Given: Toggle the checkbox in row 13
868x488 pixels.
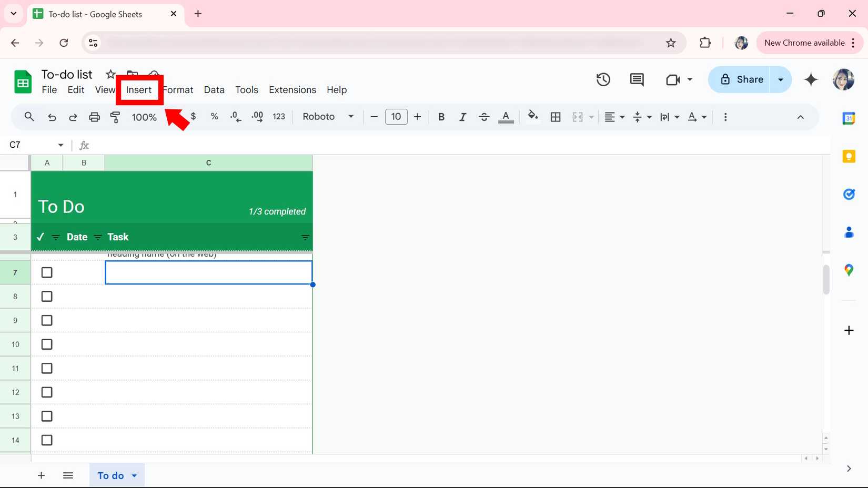Looking at the screenshot, I should coord(47,416).
